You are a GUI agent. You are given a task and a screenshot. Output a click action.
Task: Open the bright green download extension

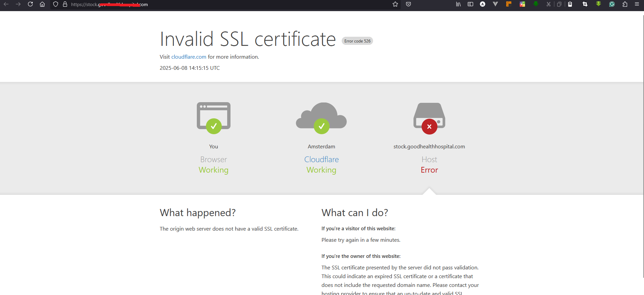[599, 4]
